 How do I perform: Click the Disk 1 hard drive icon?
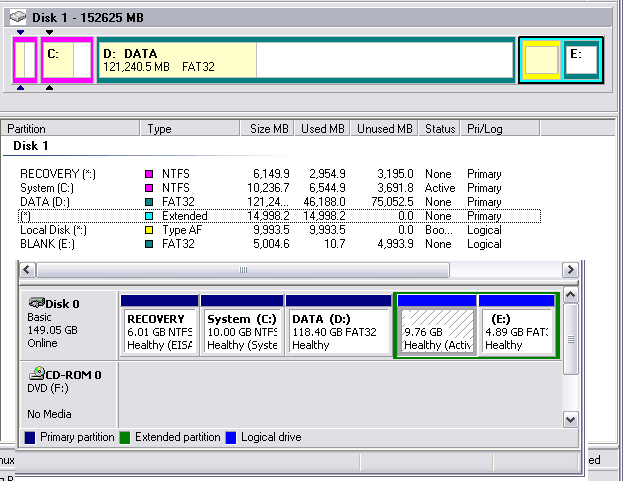tap(18, 17)
